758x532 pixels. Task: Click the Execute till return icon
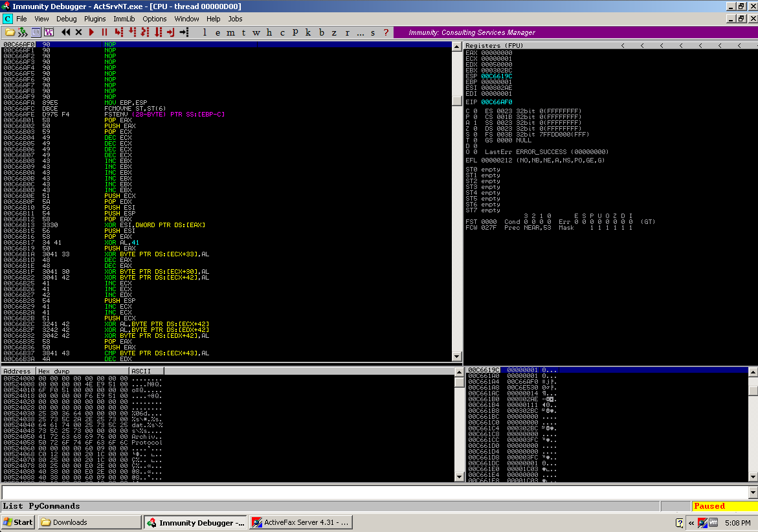[171, 32]
